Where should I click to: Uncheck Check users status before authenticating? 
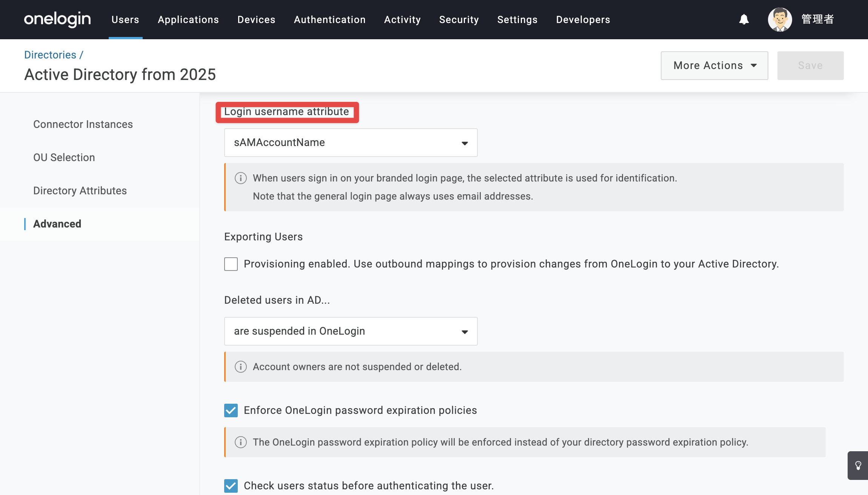(231, 486)
